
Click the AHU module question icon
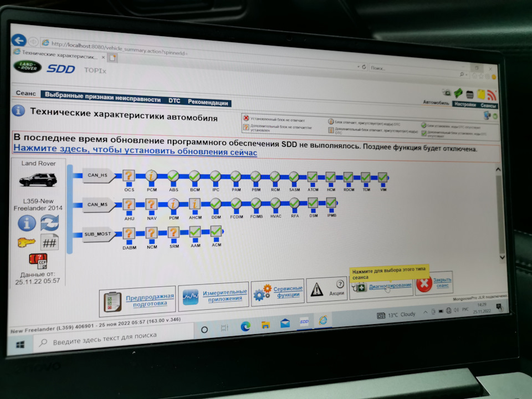(129, 204)
